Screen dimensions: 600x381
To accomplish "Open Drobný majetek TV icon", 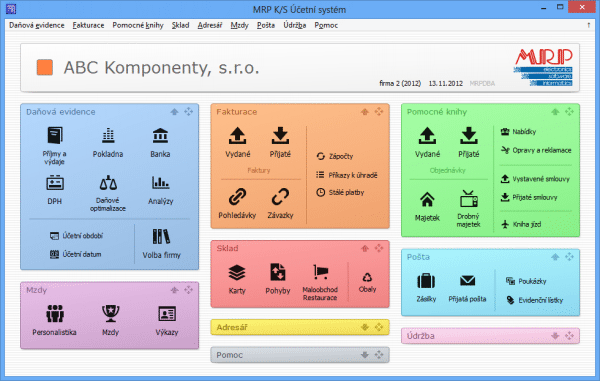I will [x=469, y=199].
